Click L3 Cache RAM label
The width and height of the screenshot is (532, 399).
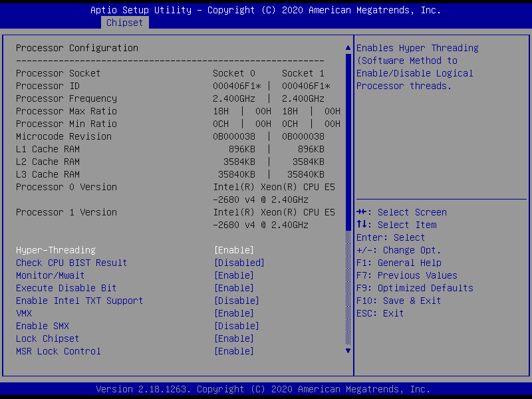tap(48, 174)
